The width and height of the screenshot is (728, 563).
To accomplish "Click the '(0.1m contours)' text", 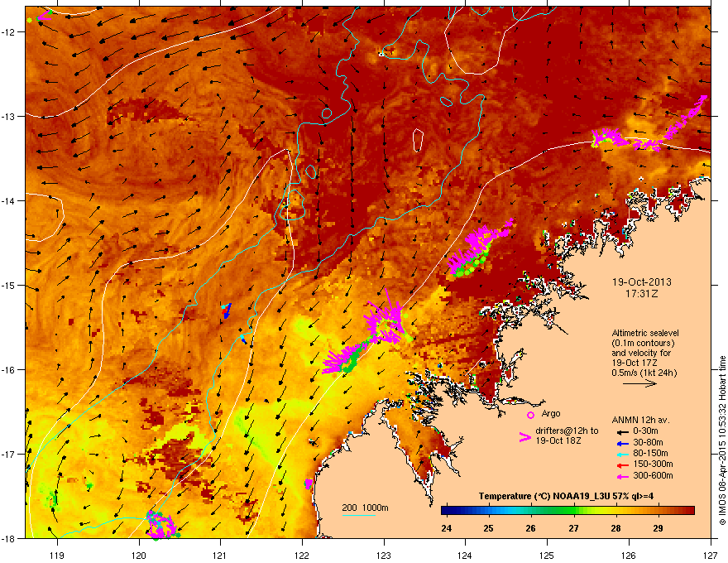I will pyautogui.click(x=643, y=344).
